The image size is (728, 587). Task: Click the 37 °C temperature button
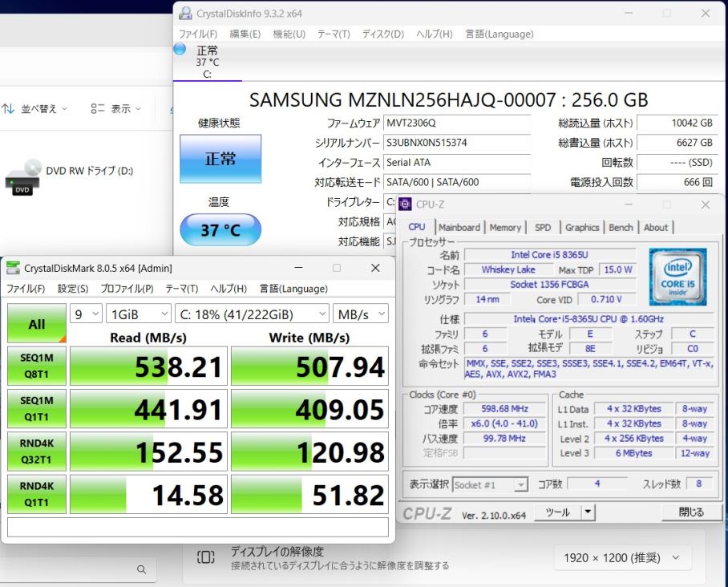coord(220,229)
